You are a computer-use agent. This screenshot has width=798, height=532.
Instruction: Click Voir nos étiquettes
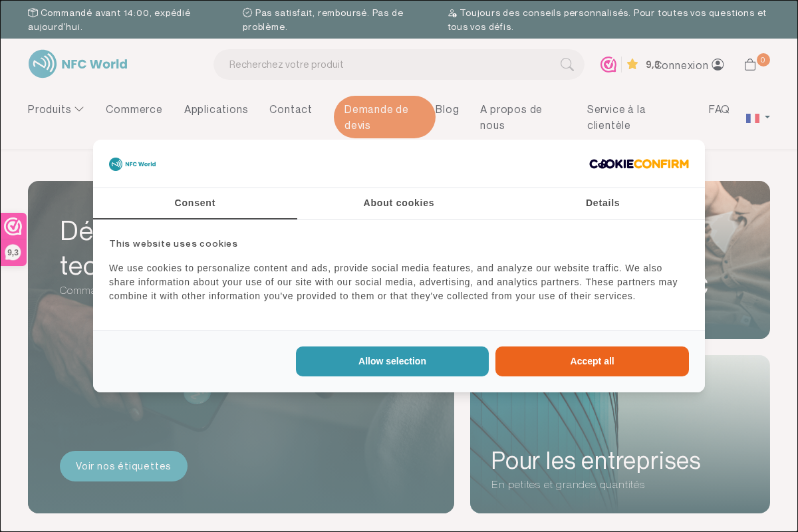[x=123, y=466]
